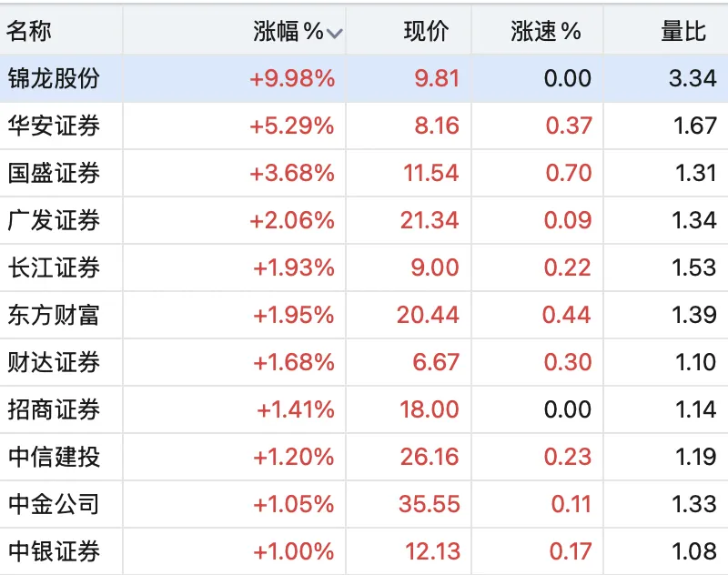Screen dimensions: 728x575
Task: Sort by the 涨幅% column header
Action: tap(288, 32)
